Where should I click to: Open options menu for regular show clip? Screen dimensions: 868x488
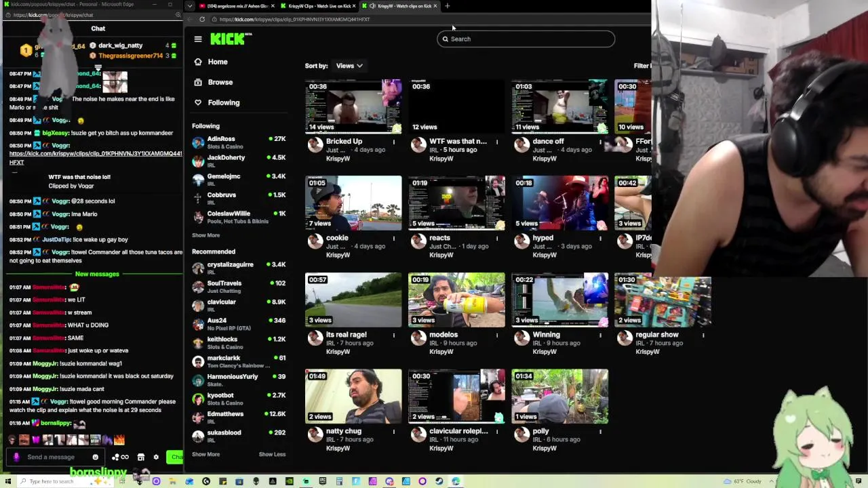pyautogui.click(x=703, y=335)
